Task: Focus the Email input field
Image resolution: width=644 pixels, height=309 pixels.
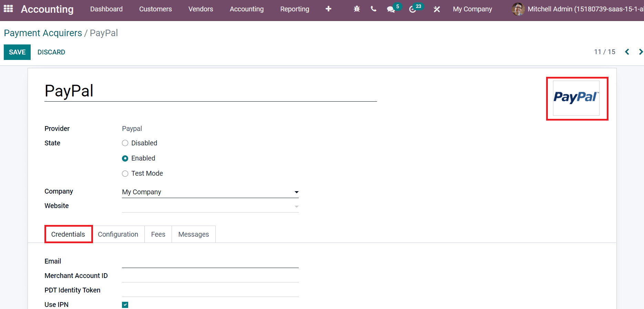Action: [x=210, y=261]
